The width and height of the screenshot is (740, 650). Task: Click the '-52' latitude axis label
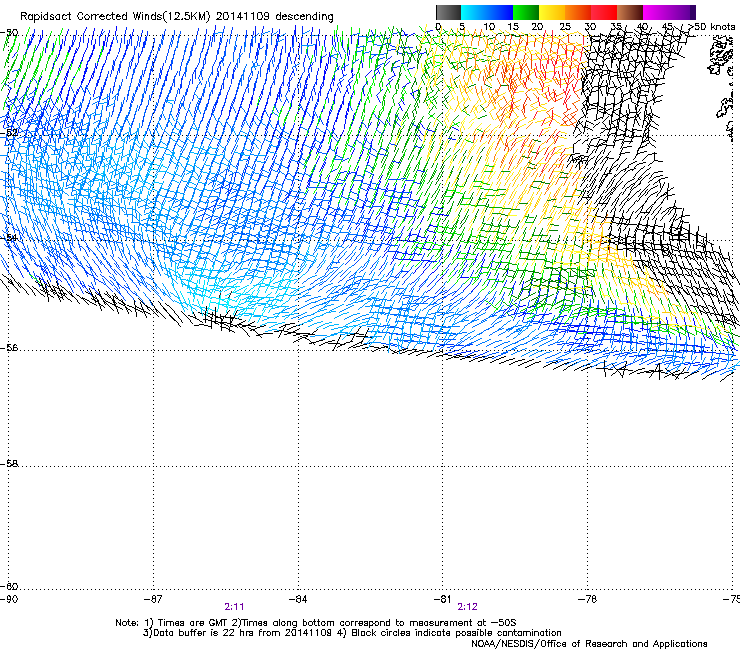coord(9,133)
